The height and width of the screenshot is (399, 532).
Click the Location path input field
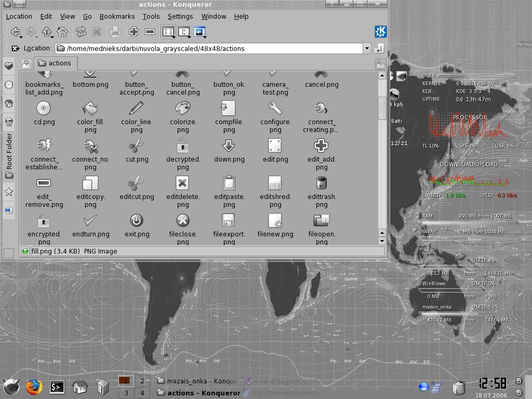tap(209, 48)
